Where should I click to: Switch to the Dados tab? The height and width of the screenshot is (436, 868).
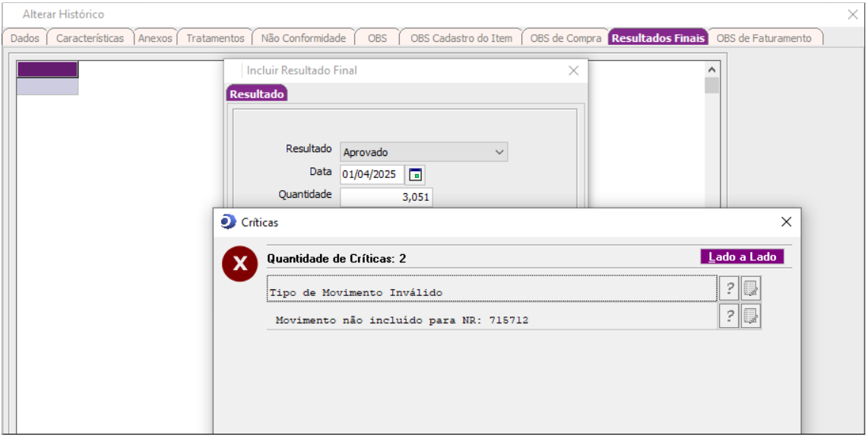pyautogui.click(x=25, y=38)
